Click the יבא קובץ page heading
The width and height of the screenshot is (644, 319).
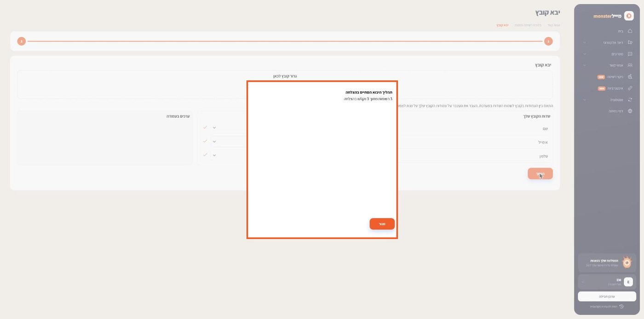[x=547, y=12]
